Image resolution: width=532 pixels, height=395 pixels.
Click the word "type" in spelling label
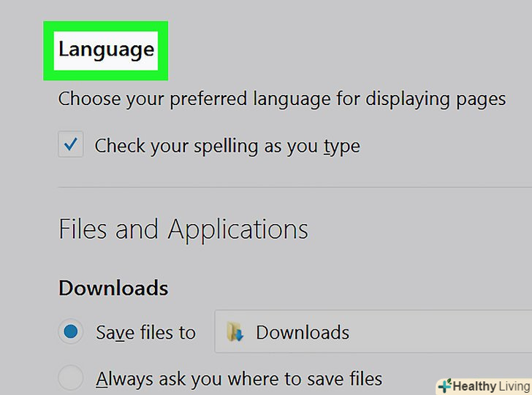(x=342, y=146)
